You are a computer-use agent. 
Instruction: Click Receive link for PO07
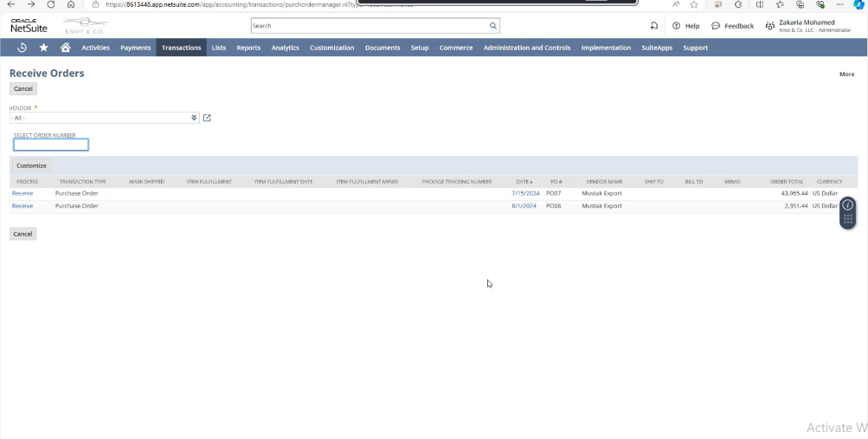pos(23,193)
